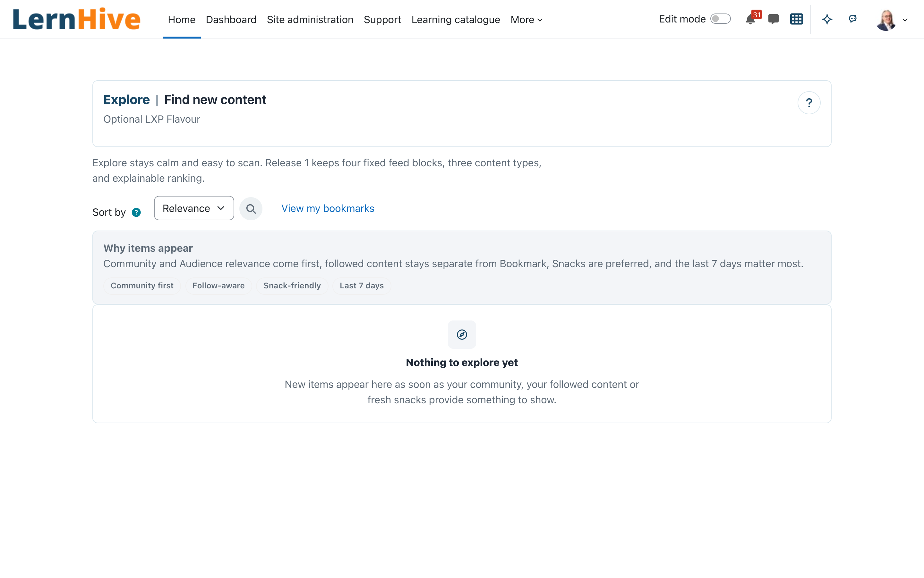Click the Snack-friendly chip

292,285
